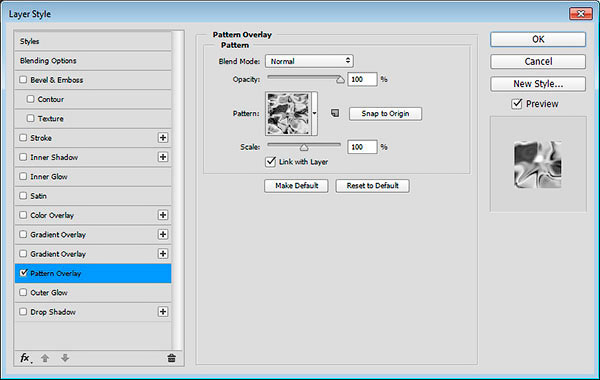Click Snap to Origin button
This screenshot has height=380, width=600.
[385, 113]
